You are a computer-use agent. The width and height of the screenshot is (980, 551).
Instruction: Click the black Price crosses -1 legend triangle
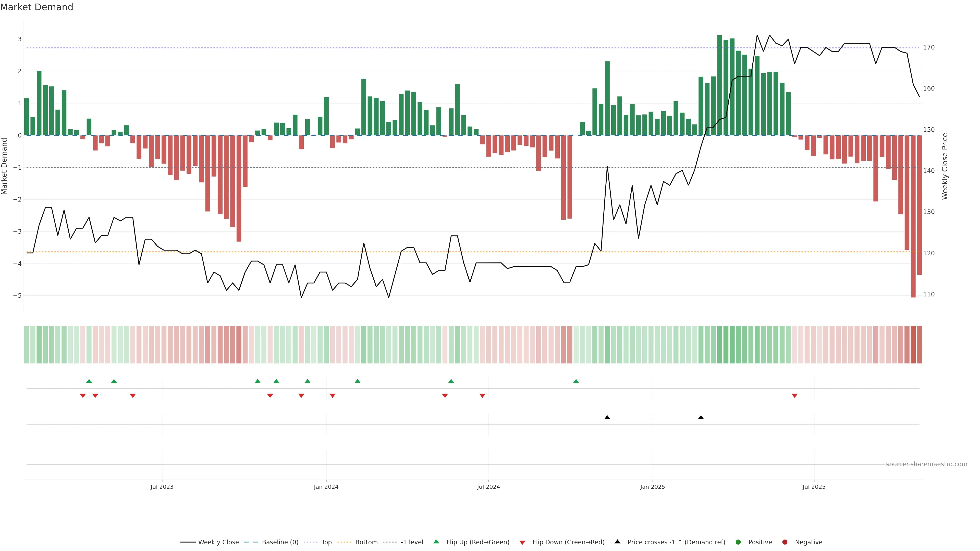tap(617, 542)
